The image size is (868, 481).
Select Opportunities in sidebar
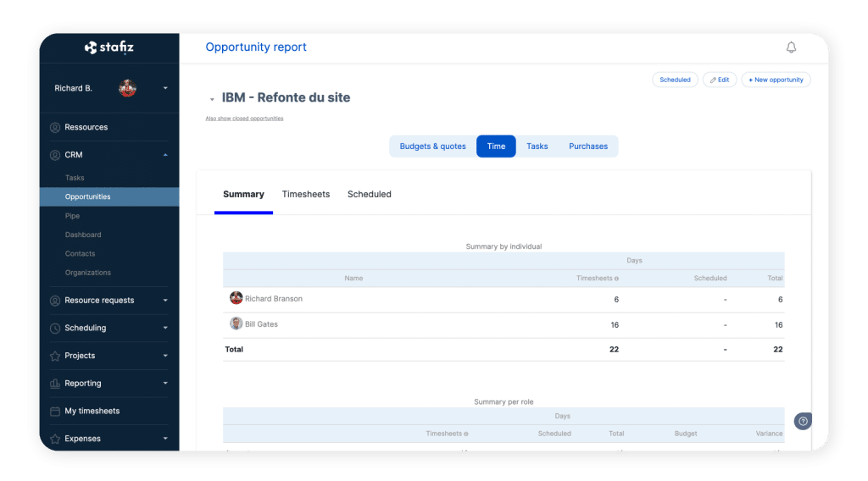click(109, 196)
